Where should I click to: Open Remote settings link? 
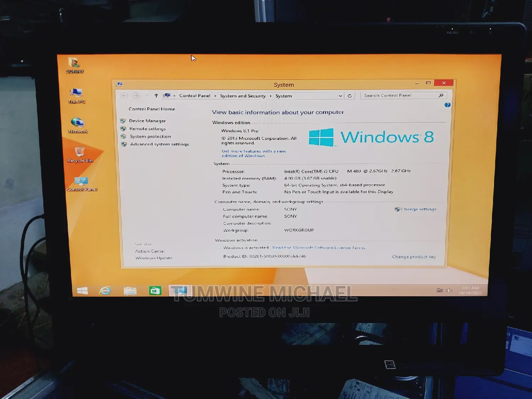point(148,129)
